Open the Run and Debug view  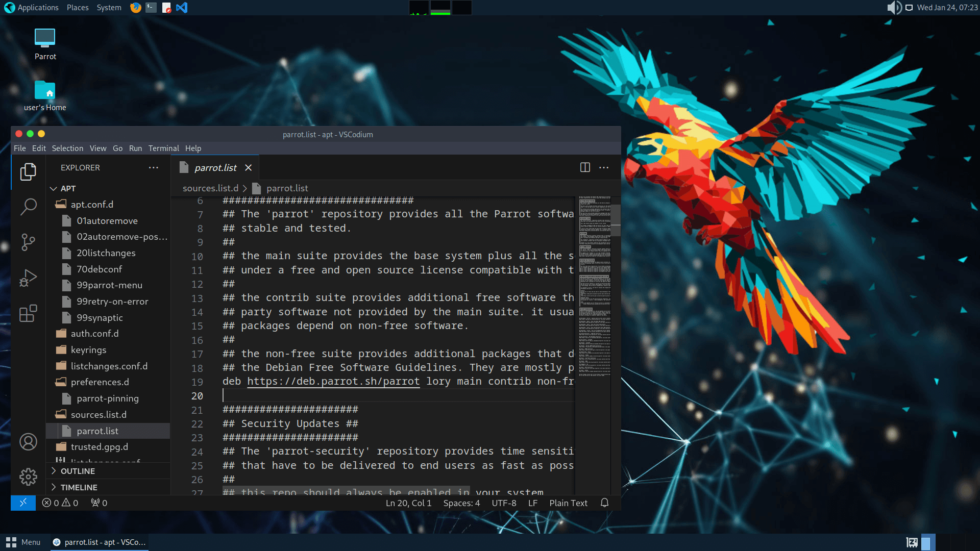click(x=28, y=278)
